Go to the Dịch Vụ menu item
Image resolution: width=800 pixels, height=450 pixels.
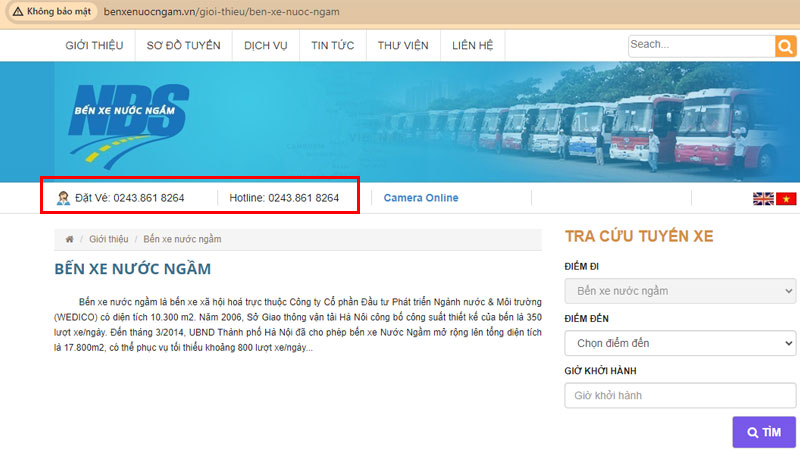(x=265, y=46)
